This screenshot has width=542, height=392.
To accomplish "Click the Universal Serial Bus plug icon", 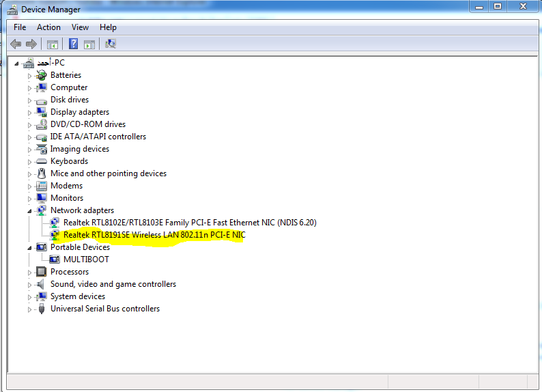I will (x=42, y=309).
